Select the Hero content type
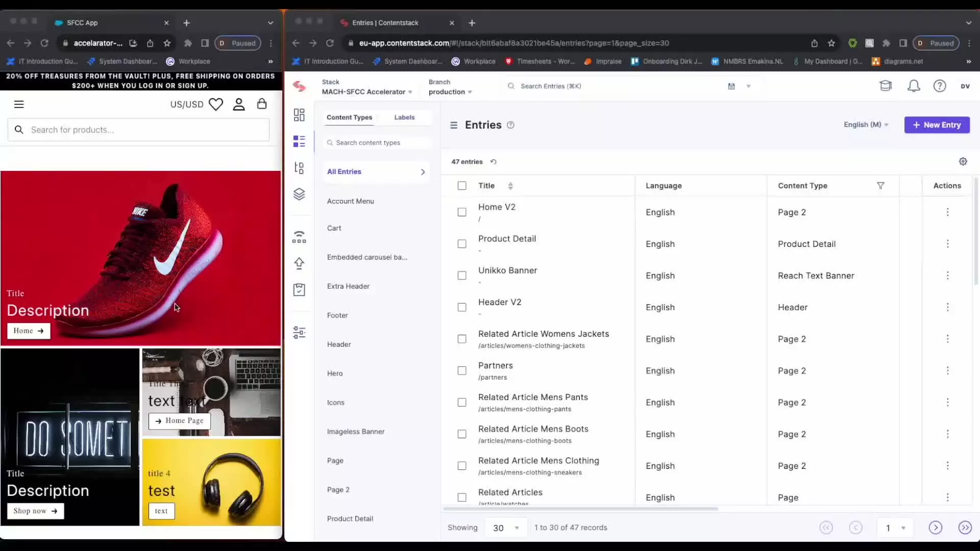 pos(335,373)
